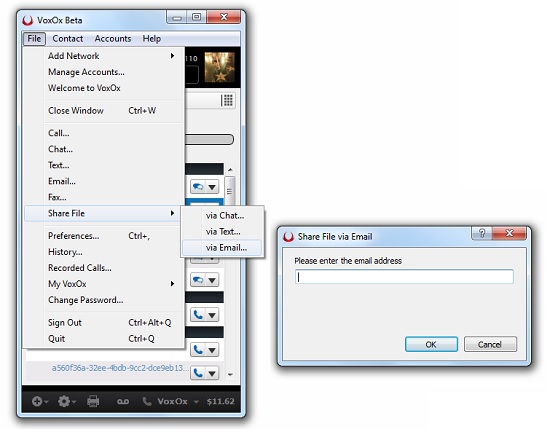550x429 pixels.
Task: Click the user avatar thumbnail
Action: (x=220, y=67)
